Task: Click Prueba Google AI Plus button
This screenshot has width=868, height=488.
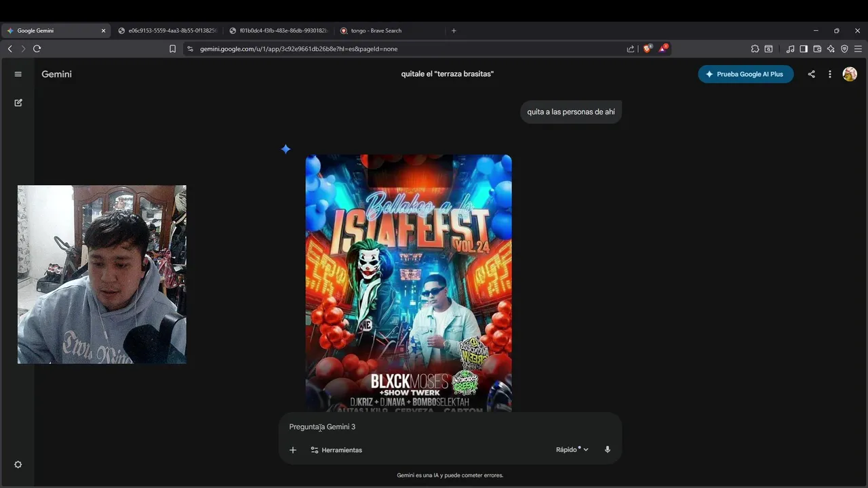Action: pos(745,74)
